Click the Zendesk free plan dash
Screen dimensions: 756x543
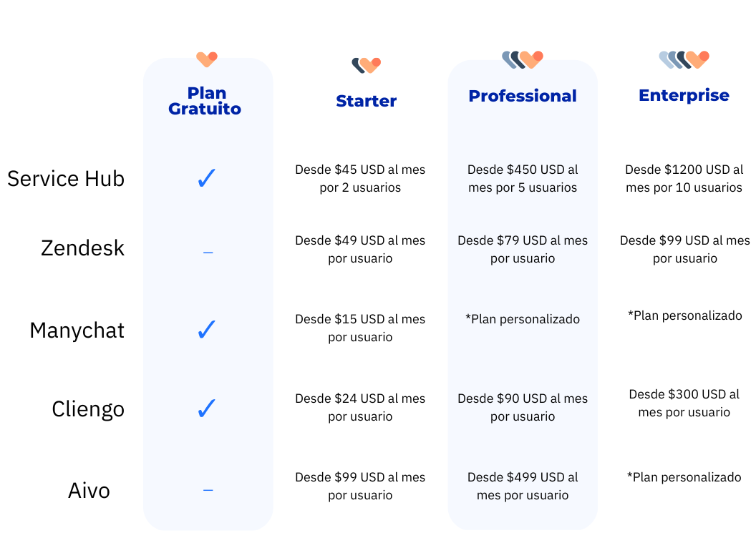208,253
